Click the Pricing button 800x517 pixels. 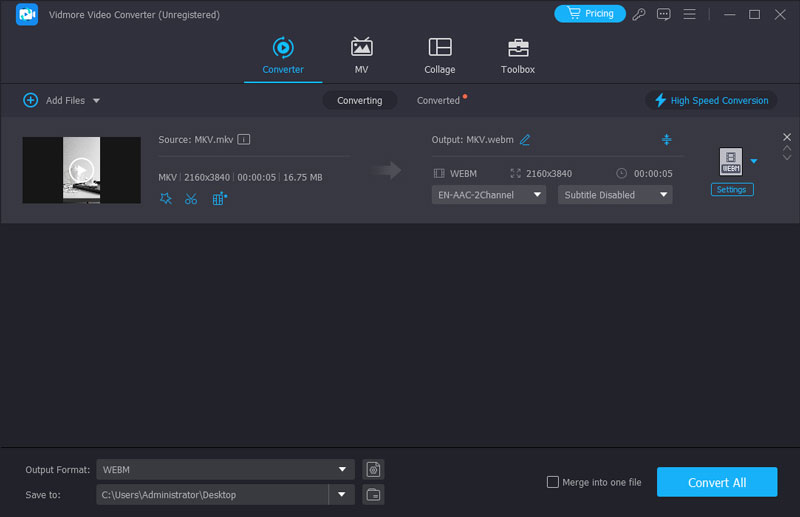click(x=589, y=14)
